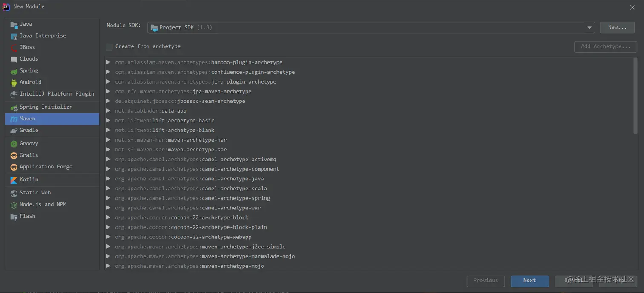The width and height of the screenshot is (644, 293).
Task: Select the Spring Initializr icon
Action: [x=14, y=107]
